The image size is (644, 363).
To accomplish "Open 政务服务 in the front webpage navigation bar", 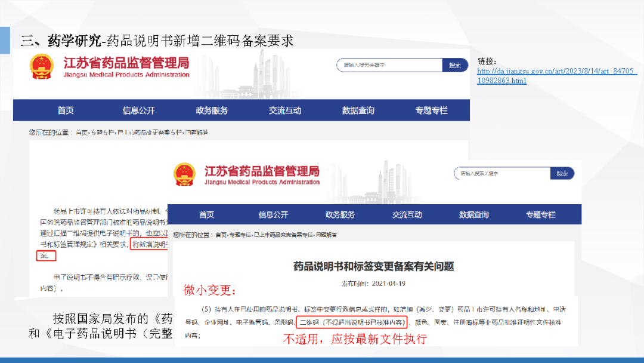I will point(340,215).
